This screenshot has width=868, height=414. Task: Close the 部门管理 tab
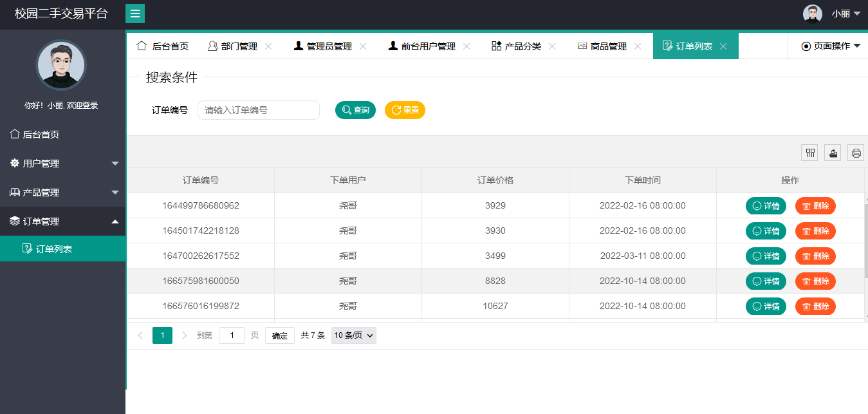click(x=269, y=46)
